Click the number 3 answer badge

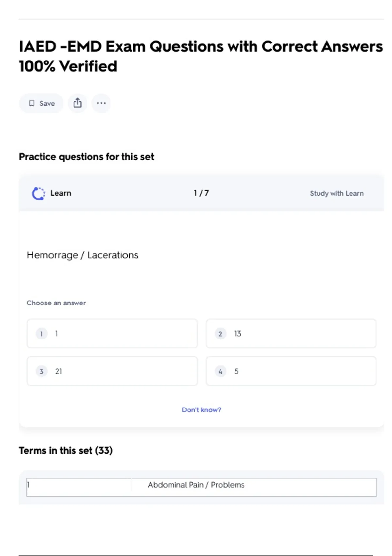pyautogui.click(x=41, y=371)
